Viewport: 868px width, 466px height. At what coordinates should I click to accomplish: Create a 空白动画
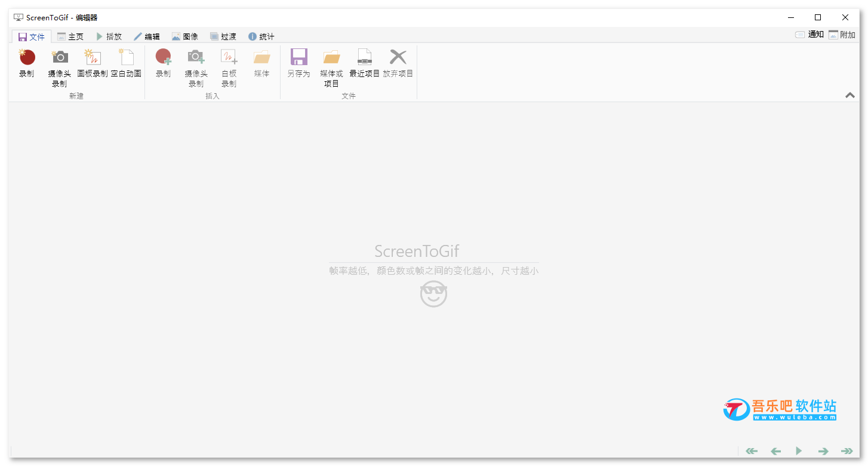point(126,63)
